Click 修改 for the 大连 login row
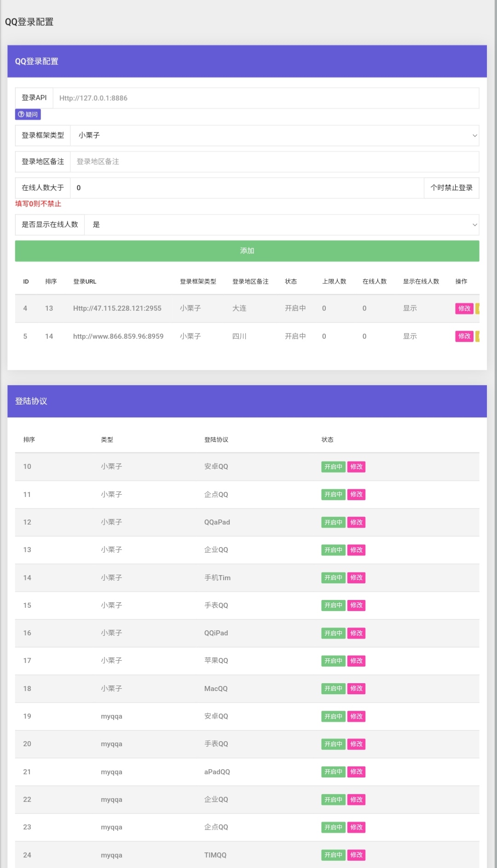 464,308
